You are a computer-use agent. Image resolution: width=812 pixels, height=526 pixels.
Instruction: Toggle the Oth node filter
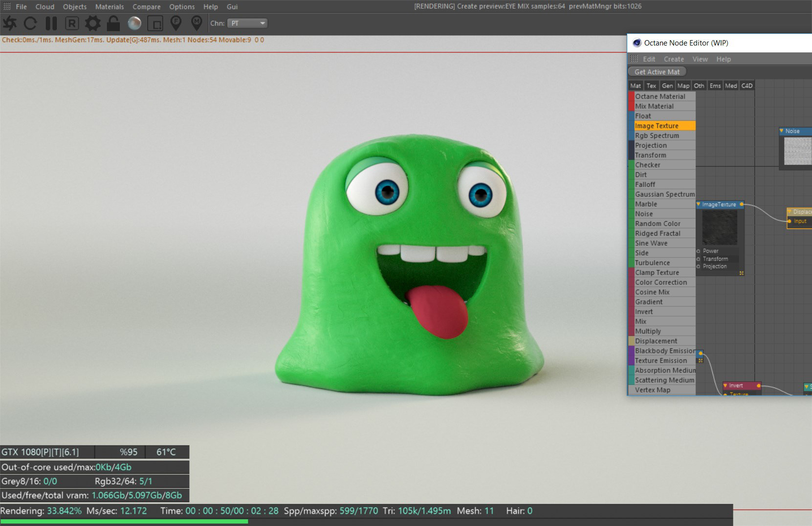[x=699, y=86]
